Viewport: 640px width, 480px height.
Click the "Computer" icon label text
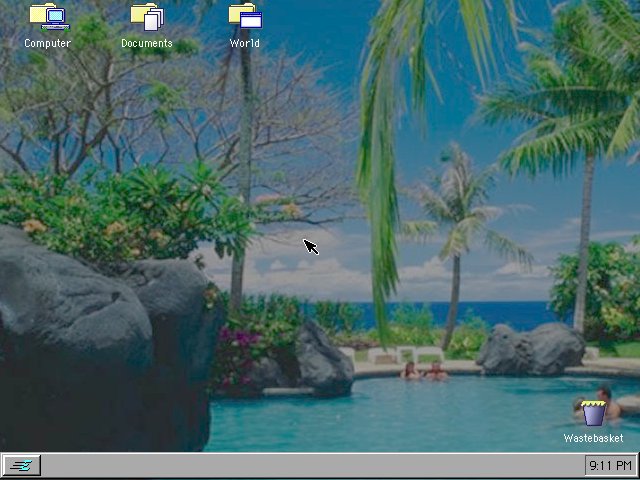coord(47,43)
